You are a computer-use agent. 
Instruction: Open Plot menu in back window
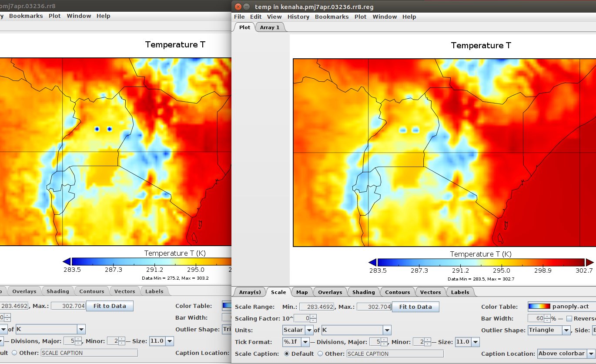[x=55, y=16]
